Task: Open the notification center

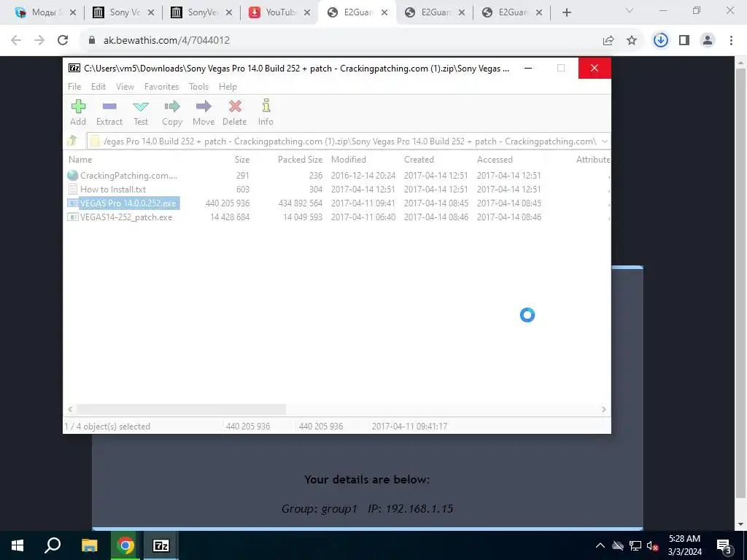Action: pyautogui.click(x=724, y=546)
